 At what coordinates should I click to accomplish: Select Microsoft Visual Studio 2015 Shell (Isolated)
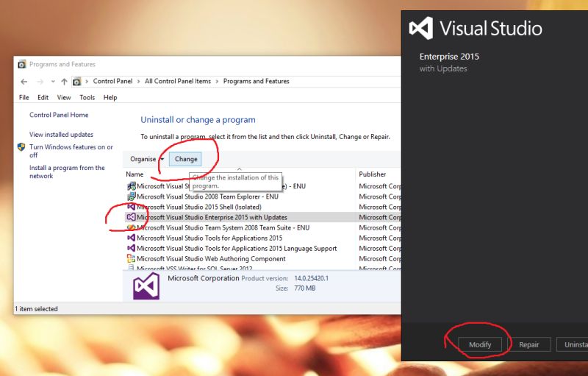pos(198,207)
